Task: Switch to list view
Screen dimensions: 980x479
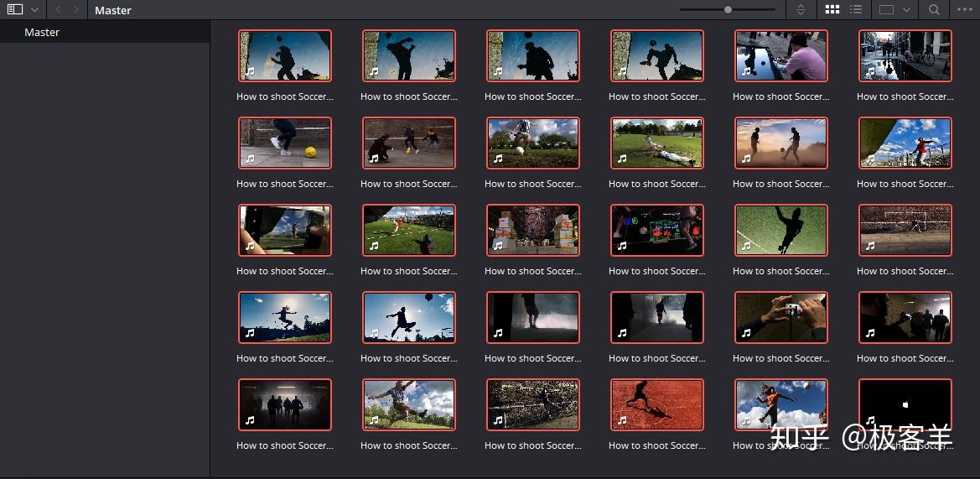Action: 856,9
